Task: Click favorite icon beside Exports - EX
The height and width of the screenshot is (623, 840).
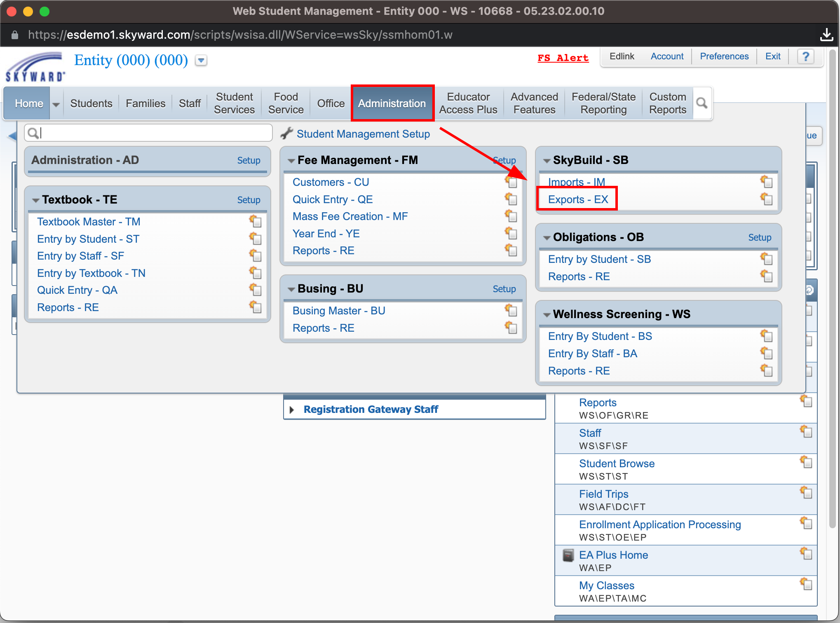Action: tap(767, 199)
